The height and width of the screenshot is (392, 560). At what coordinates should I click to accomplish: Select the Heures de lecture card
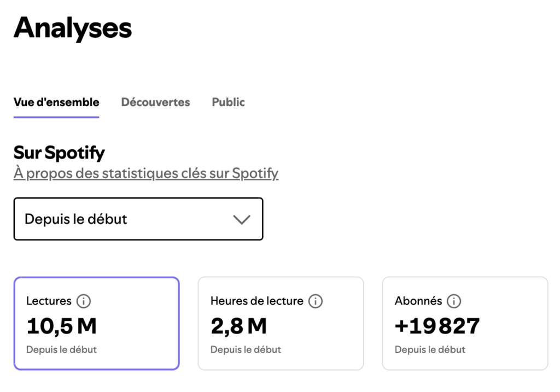(281, 323)
